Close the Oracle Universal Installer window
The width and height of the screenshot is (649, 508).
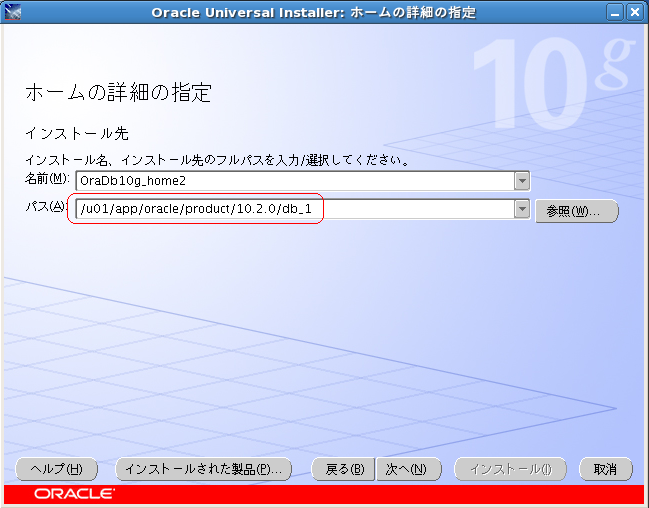point(635,12)
